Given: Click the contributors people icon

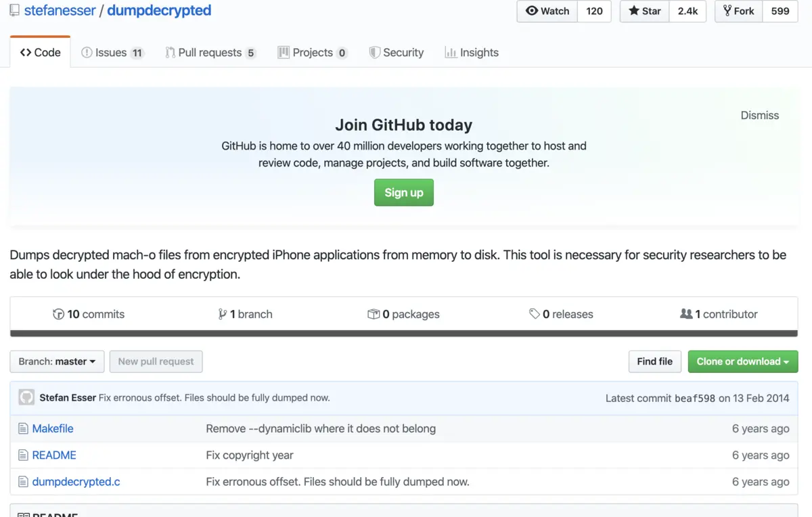Looking at the screenshot, I should tap(686, 314).
